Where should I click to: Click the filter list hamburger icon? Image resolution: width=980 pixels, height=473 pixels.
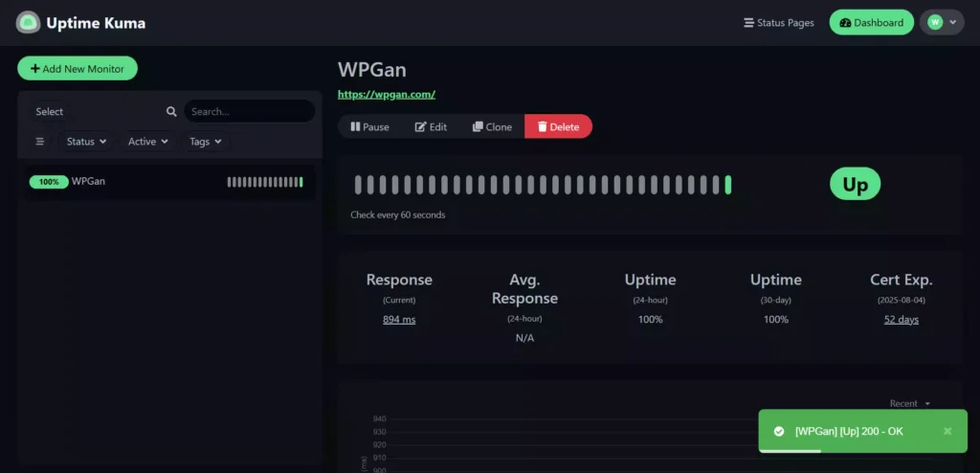(x=40, y=142)
